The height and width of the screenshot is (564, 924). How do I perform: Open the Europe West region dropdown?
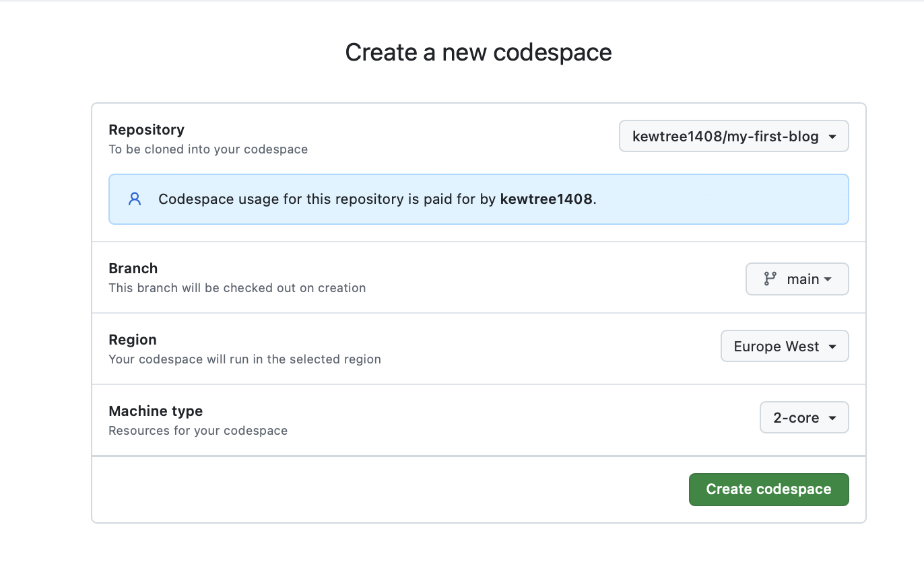coord(784,347)
